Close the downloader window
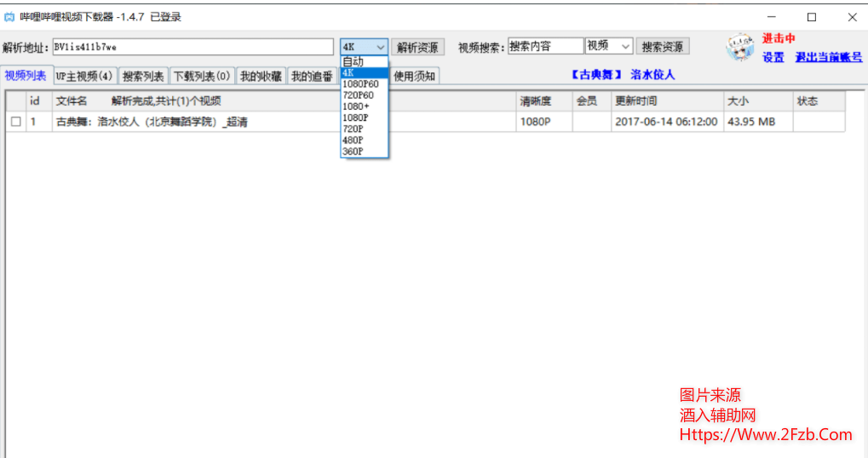This screenshot has height=458, width=868. (851, 17)
